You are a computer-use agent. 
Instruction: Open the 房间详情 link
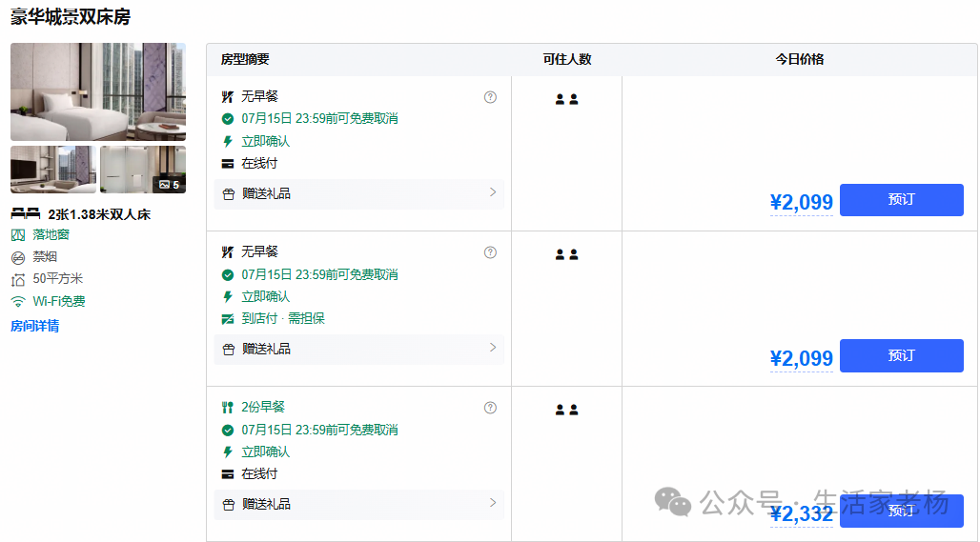coord(35,326)
